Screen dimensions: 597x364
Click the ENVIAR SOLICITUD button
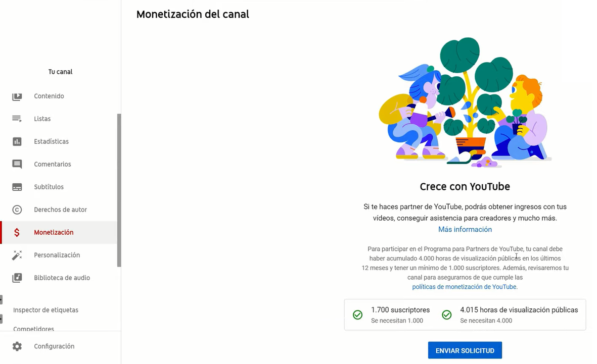pos(465,350)
